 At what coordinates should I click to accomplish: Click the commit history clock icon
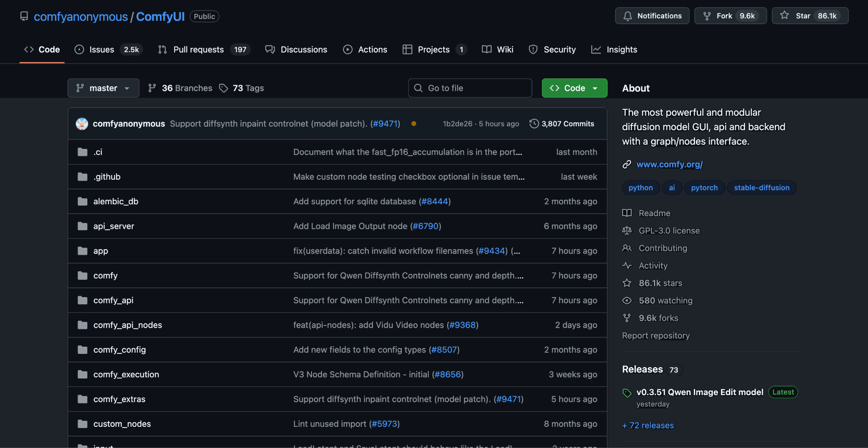coord(534,124)
